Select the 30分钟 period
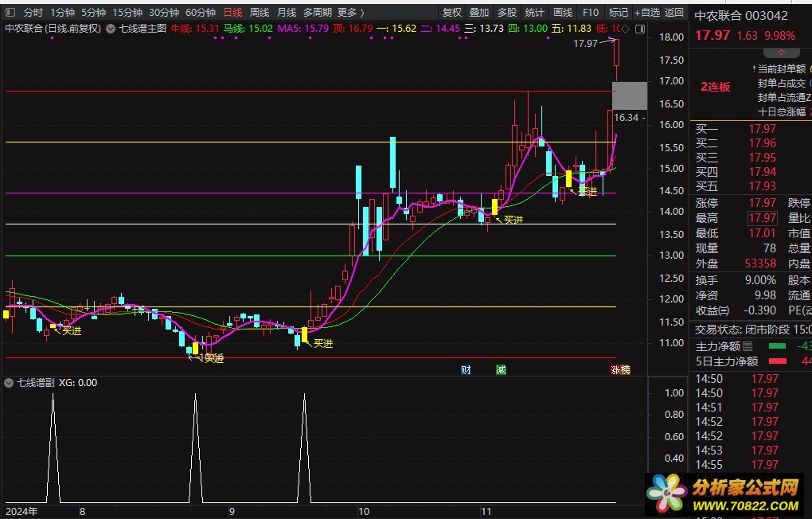This screenshot has width=812, height=519. (164, 13)
